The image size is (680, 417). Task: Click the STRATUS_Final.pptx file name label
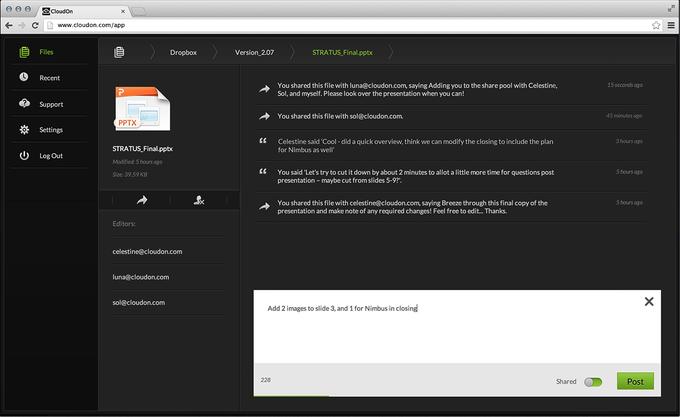point(143,149)
